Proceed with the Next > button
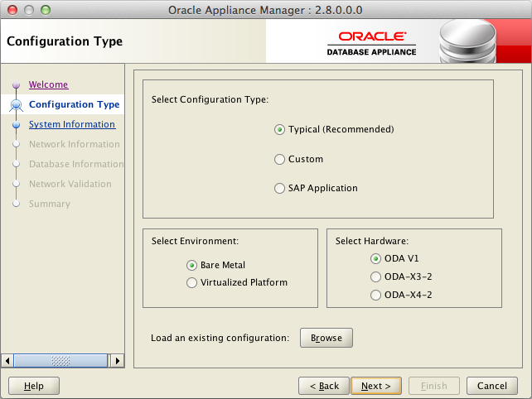532x399 pixels. (376, 386)
